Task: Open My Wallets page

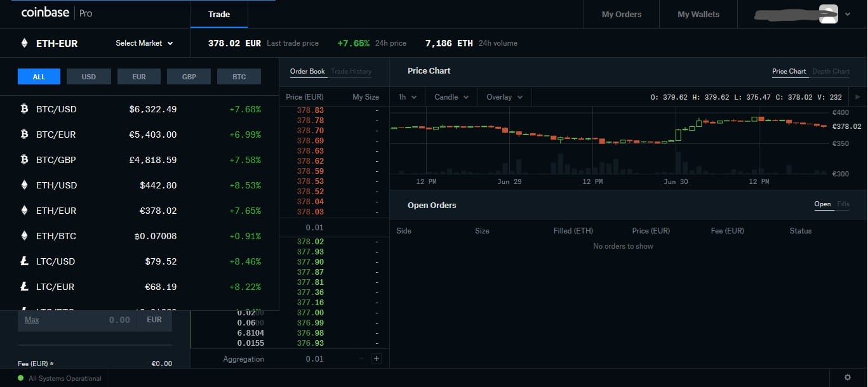Action: click(698, 14)
